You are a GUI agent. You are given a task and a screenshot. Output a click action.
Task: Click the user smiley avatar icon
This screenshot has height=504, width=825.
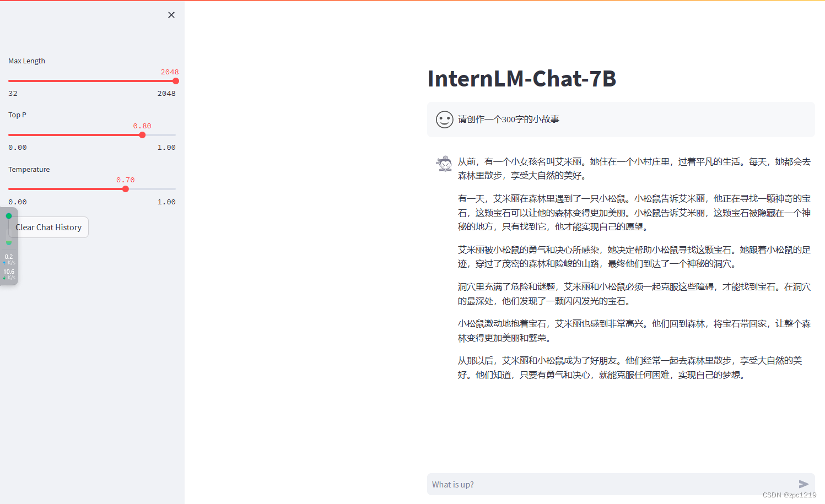click(x=444, y=120)
